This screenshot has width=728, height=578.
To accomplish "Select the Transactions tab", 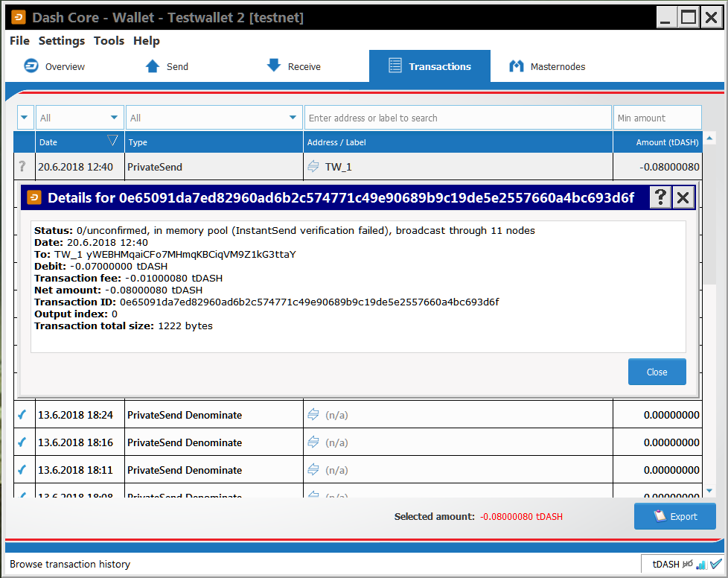I will coord(430,66).
